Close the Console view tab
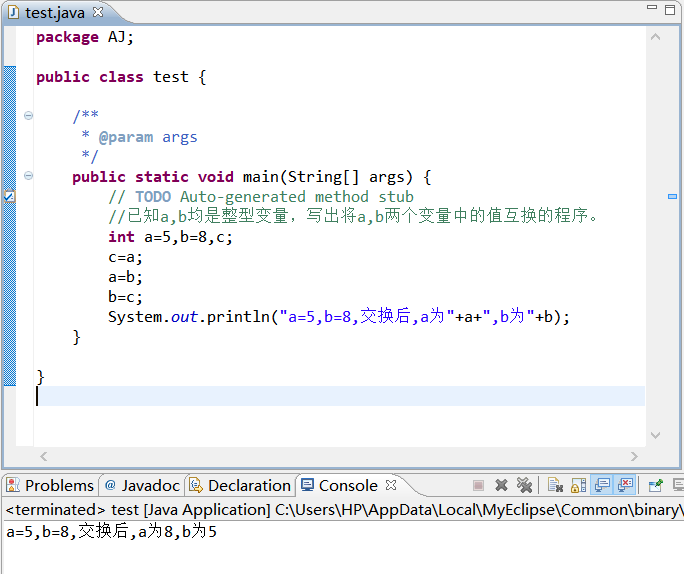 pos(391,485)
